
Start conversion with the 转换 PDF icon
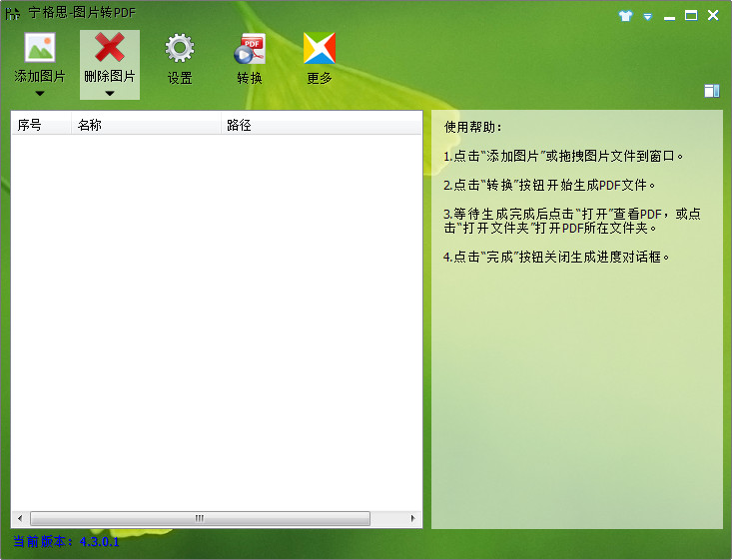250,49
